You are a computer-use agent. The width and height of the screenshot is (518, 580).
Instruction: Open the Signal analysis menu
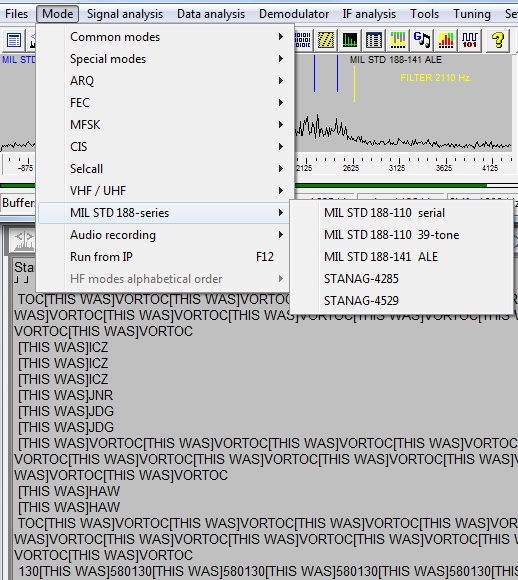pyautogui.click(x=125, y=14)
